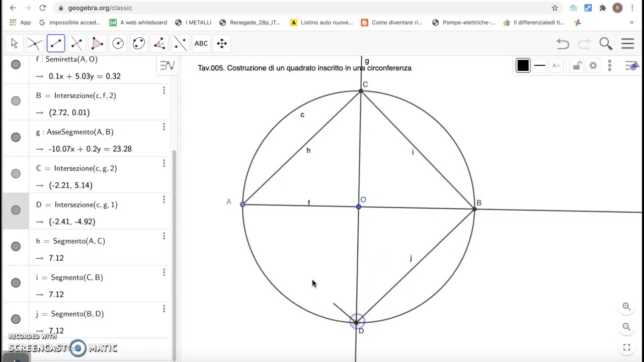Click the Chrome profile avatar
The width and height of the screenshot is (644, 362).
coord(617,8)
